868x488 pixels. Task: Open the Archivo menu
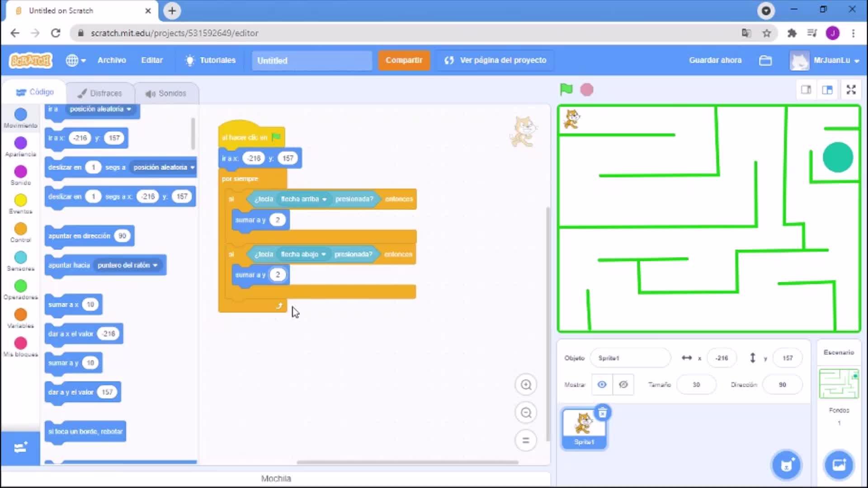(x=112, y=60)
